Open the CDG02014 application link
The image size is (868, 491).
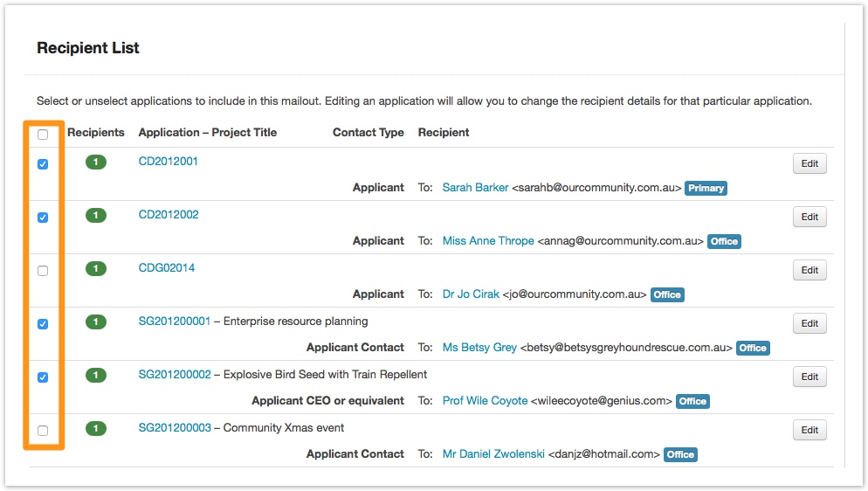[167, 268]
